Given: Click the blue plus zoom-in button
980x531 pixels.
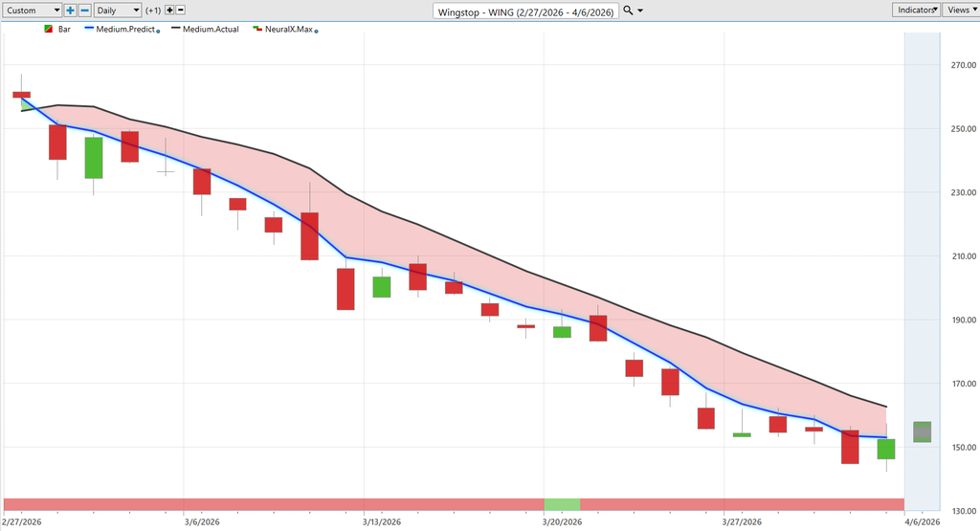Looking at the screenshot, I should click(71, 11).
